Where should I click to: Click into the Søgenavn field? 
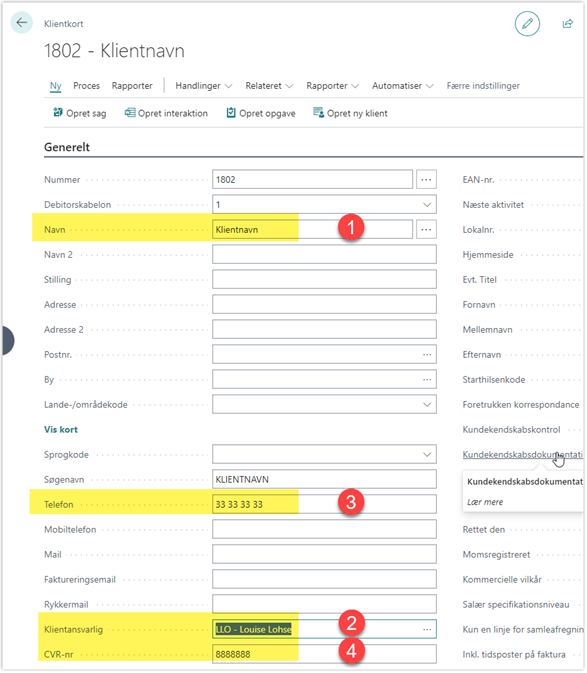coord(324,479)
